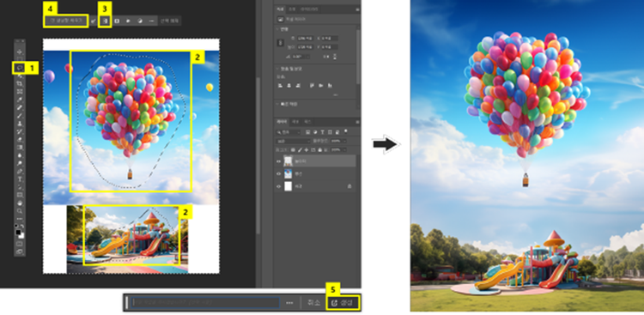
Task: Select the Frame tool
Action: [20, 91]
